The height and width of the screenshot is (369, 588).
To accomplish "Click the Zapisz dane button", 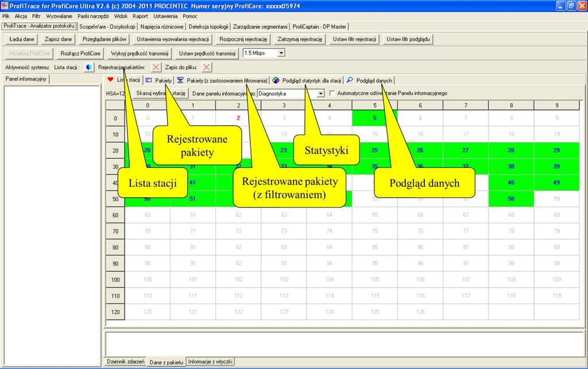I will click(58, 39).
